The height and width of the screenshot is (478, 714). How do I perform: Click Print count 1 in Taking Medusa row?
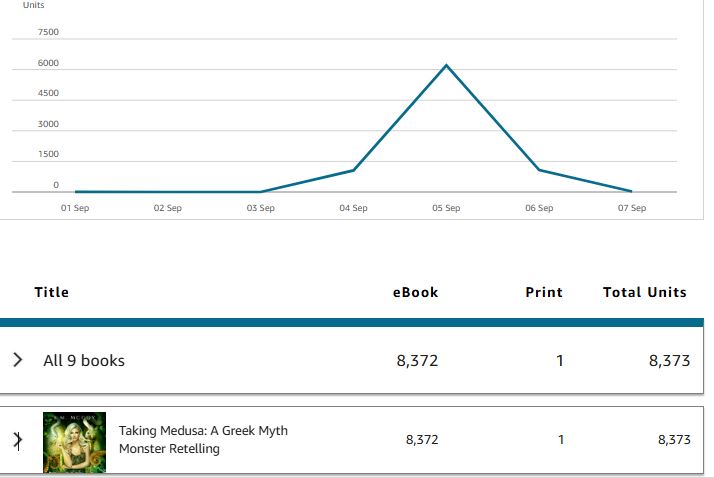pyautogui.click(x=561, y=440)
